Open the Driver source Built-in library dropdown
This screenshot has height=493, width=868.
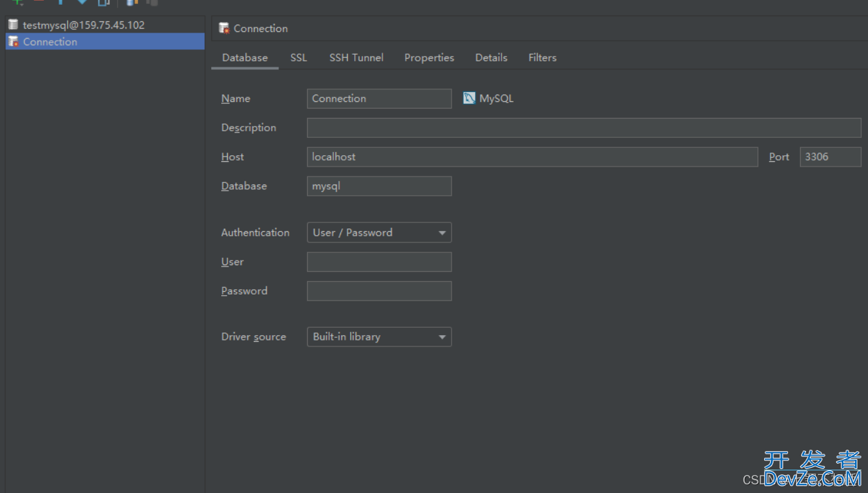379,337
